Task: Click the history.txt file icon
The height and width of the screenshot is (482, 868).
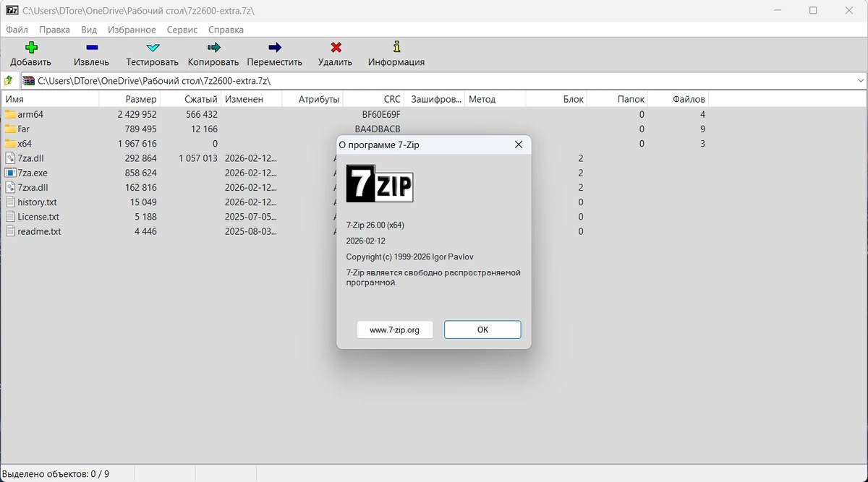Action: (x=10, y=202)
